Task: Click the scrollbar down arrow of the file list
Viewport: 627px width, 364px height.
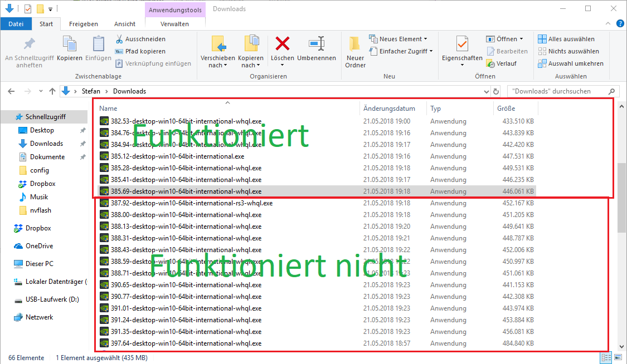Action: (621, 347)
